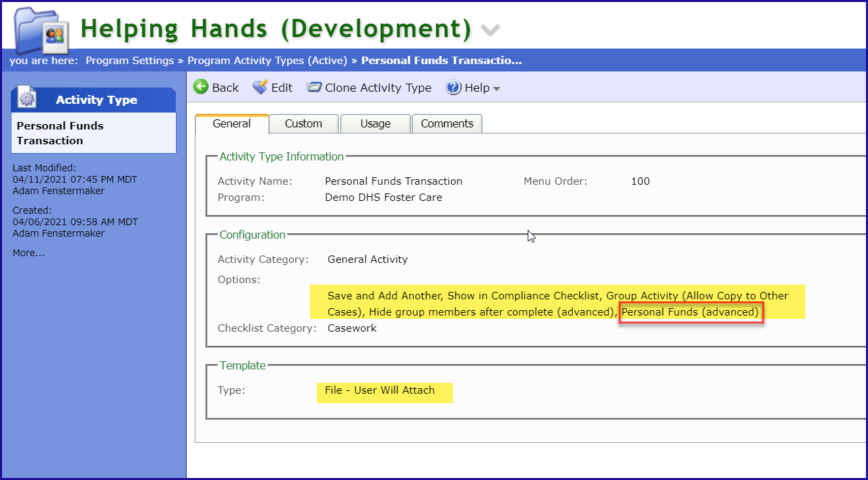Click the green Back arrow icon
This screenshot has width=868, height=480.
(x=201, y=87)
